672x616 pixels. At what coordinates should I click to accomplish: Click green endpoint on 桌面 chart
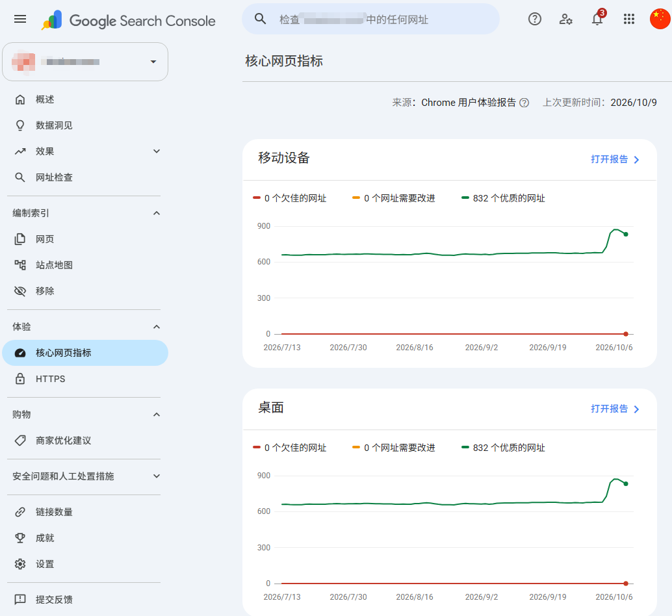pyautogui.click(x=626, y=483)
